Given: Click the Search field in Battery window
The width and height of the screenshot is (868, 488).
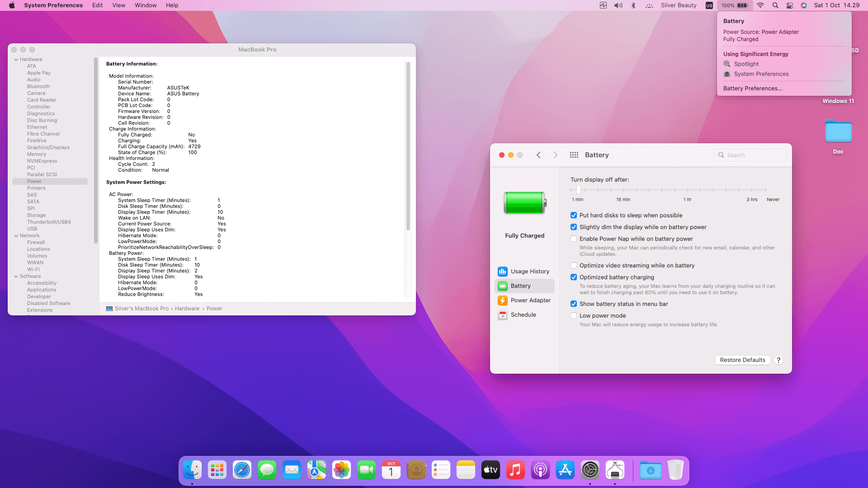Looking at the screenshot, I should (750, 155).
